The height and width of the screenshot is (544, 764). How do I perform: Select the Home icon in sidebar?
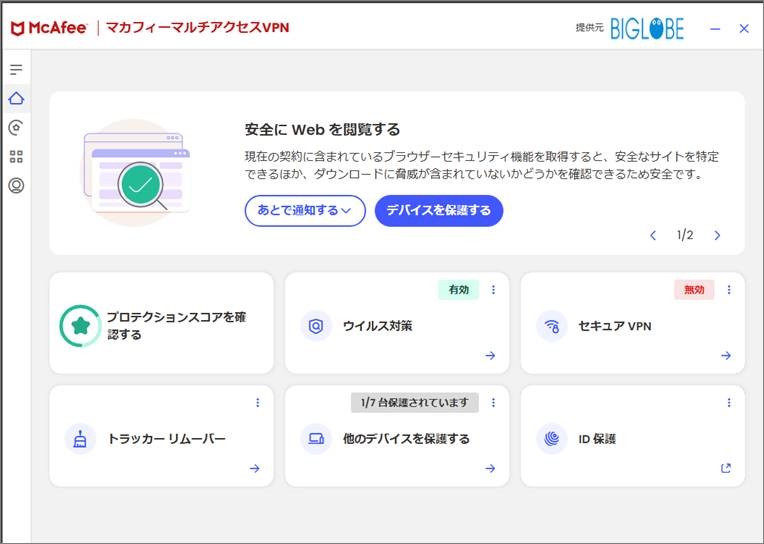[16, 98]
